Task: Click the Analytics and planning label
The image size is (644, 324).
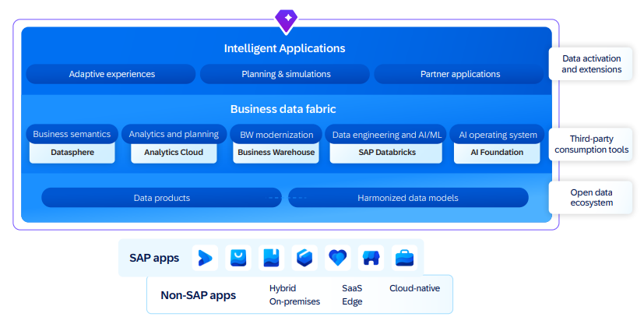Action: click(x=174, y=134)
